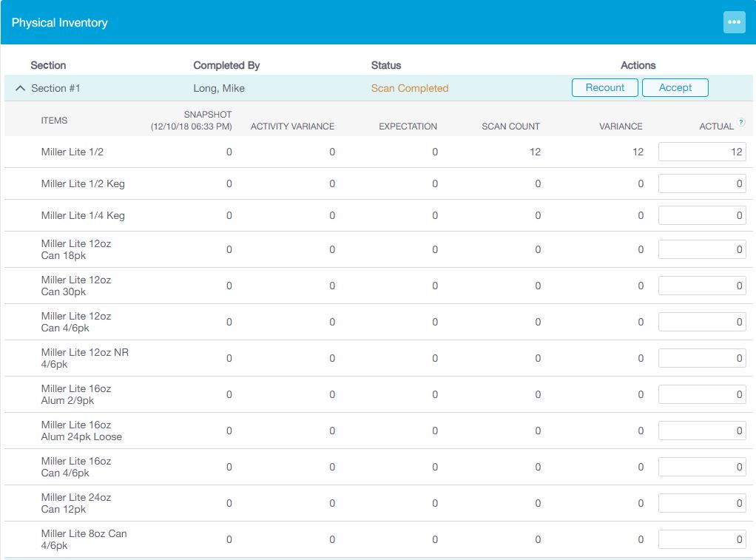This screenshot has height=560, width=756.
Task: Edit Actual field for 16oz Alum 2/9pk
Action: point(702,394)
